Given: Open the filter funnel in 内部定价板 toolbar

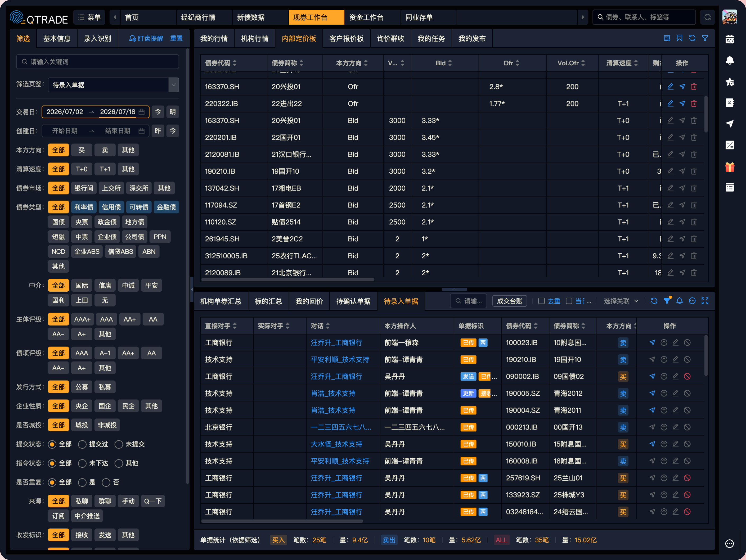Looking at the screenshot, I should point(705,38).
